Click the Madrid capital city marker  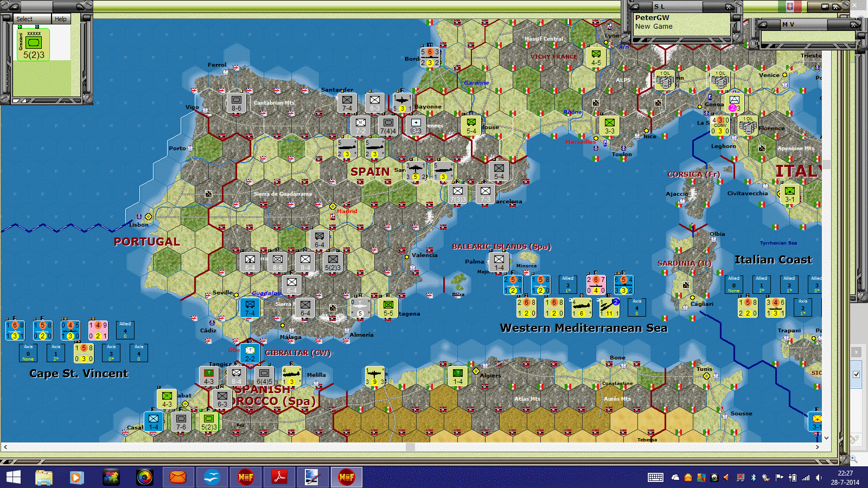pos(333,206)
